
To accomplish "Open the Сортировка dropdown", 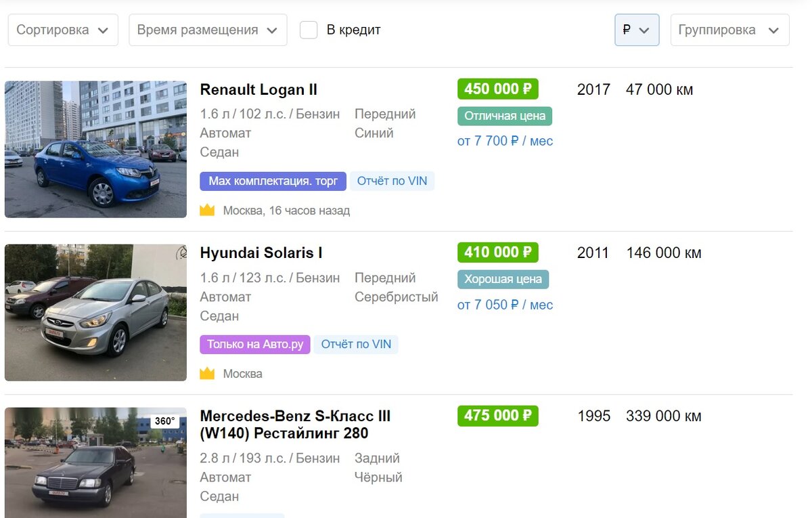I will click(62, 30).
